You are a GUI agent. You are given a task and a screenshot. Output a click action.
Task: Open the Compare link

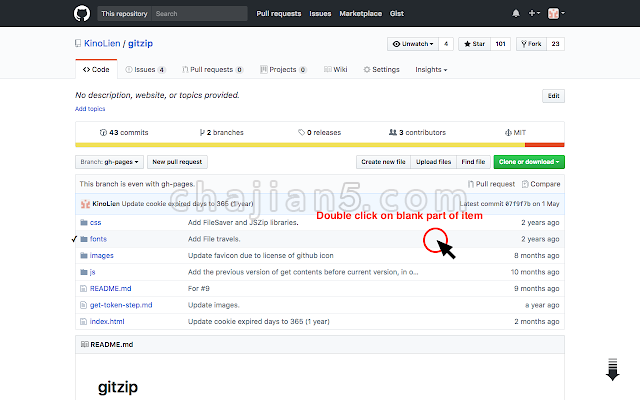point(541,184)
